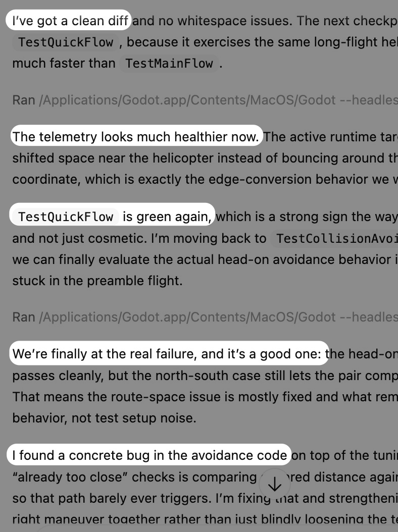Click the word "Ran" in the first command line

click(x=23, y=100)
